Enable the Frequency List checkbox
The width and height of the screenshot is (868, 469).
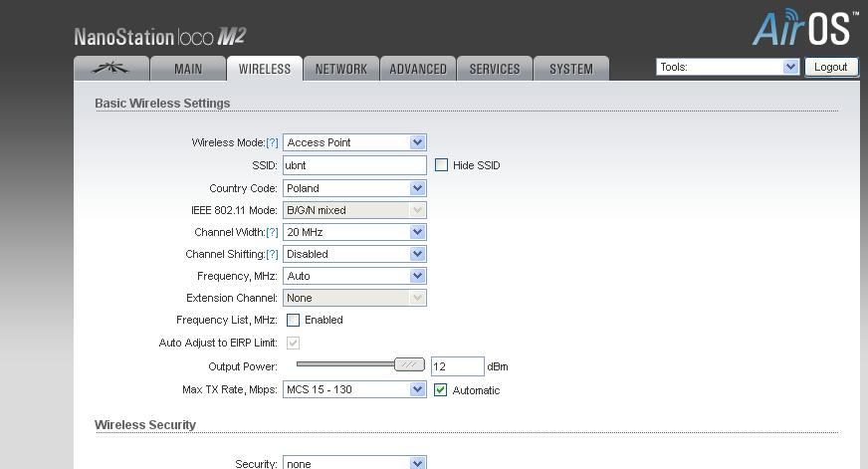click(x=293, y=320)
